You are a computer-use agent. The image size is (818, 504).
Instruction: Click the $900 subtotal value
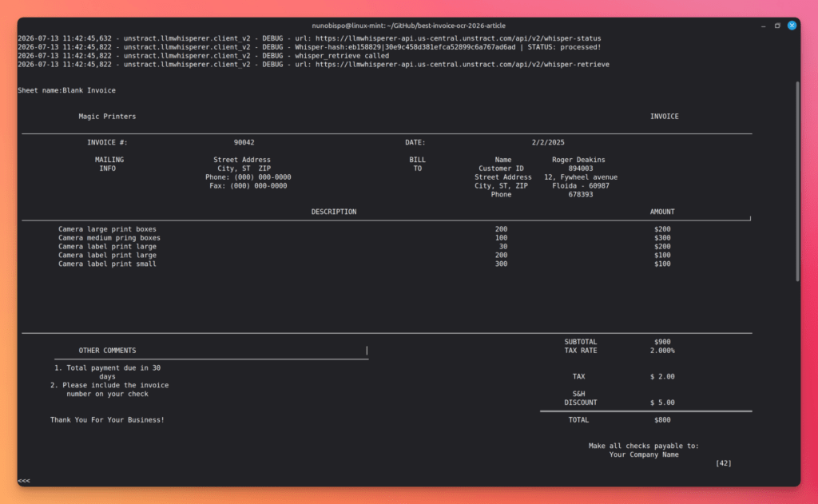pyautogui.click(x=662, y=342)
